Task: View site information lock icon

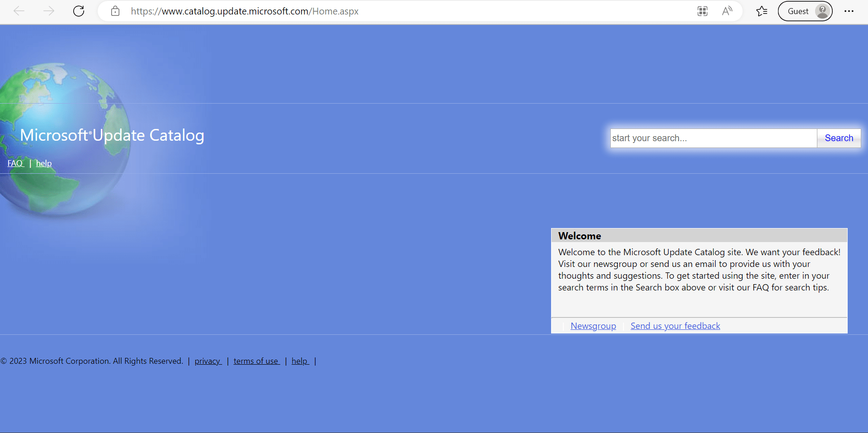Action: (115, 11)
